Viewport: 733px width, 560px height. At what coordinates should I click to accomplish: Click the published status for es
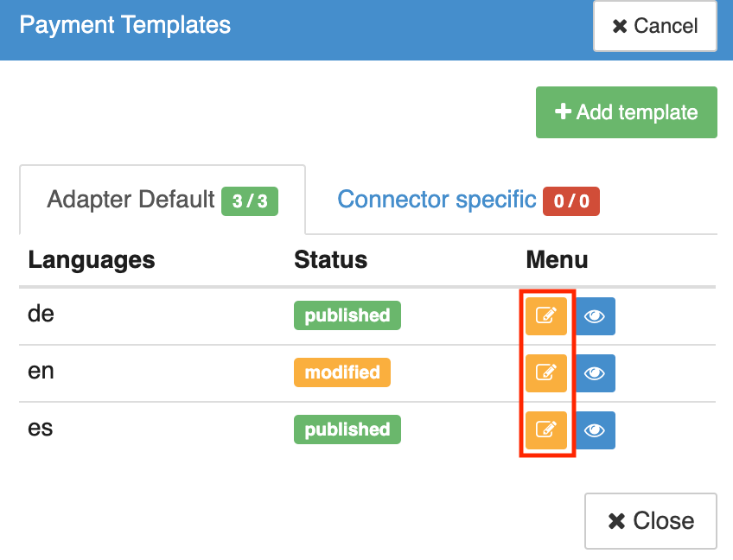point(347,430)
